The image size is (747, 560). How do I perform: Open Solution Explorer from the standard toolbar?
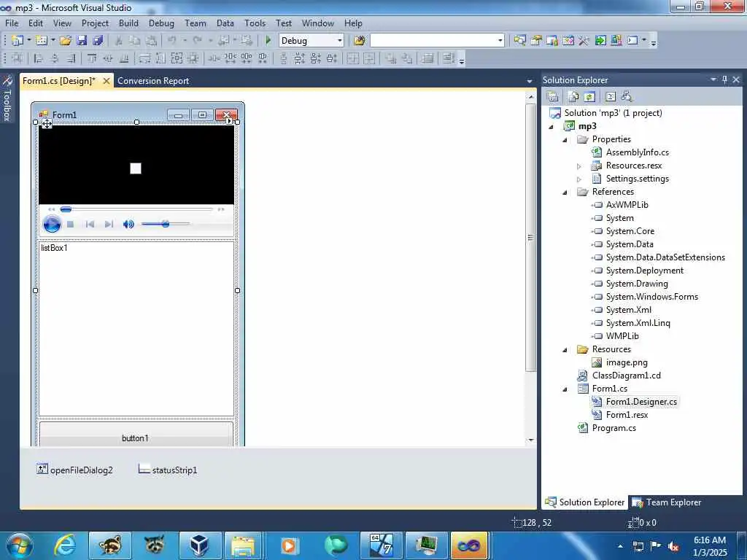click(x=519, y=41)
